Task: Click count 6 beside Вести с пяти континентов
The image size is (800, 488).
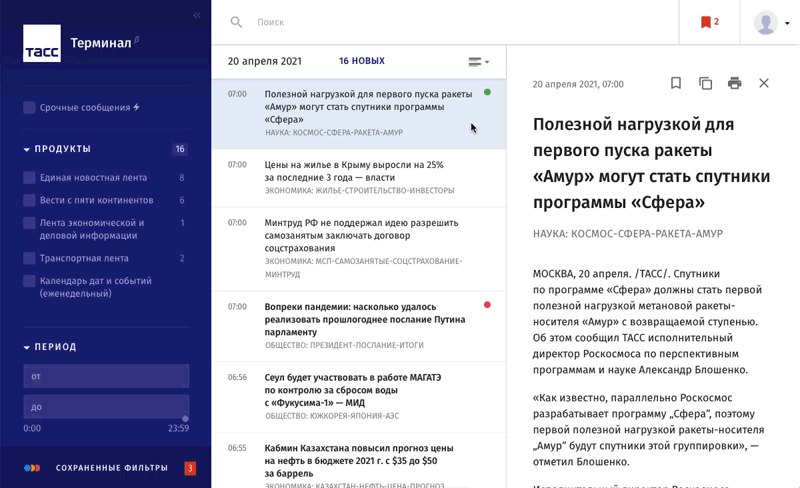Action: pyautogui.click(x=182, y=200)
